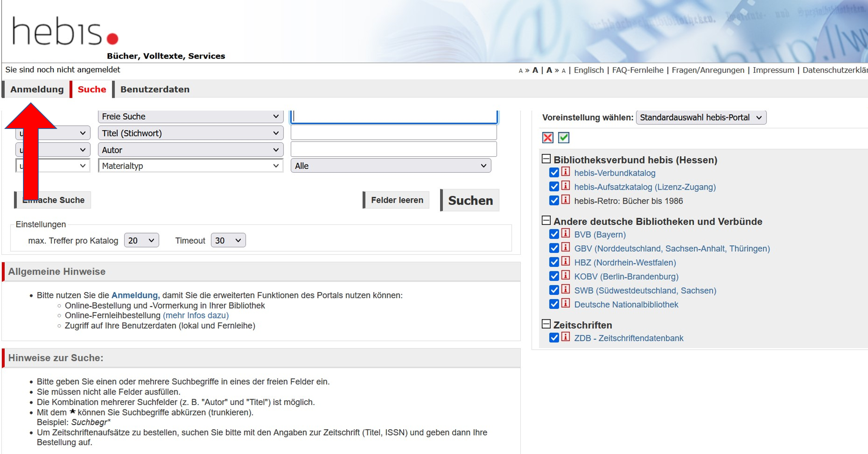Open info icon for BVB (Bayern)
Image resolution: width=868 pixels, height=454 pixels.
(x=566, y=234)
